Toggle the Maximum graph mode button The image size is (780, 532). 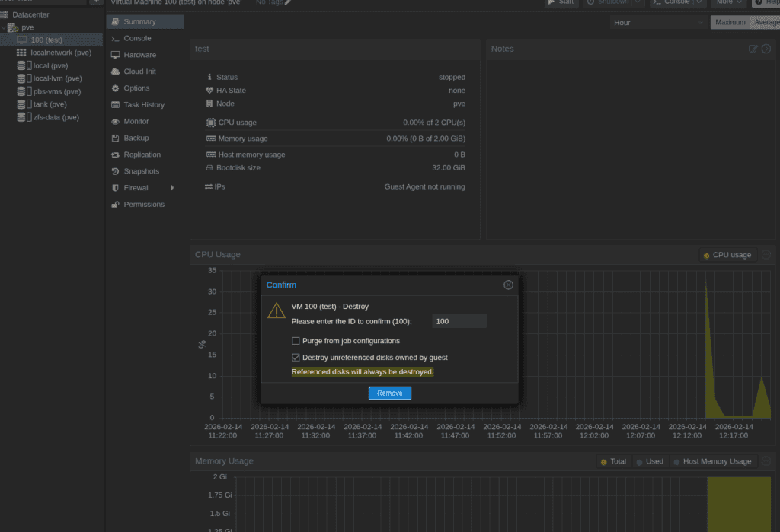point(730,22)
